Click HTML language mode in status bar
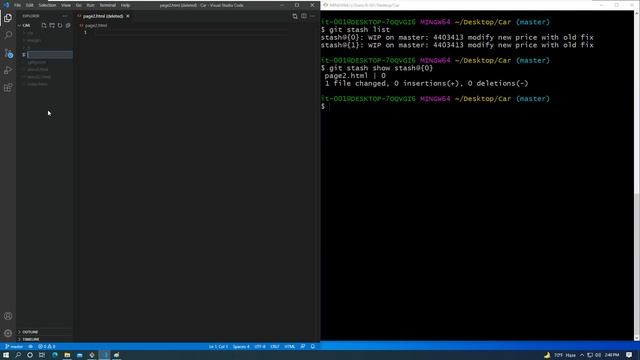The image size is (640, 360). tap(290, 347)
